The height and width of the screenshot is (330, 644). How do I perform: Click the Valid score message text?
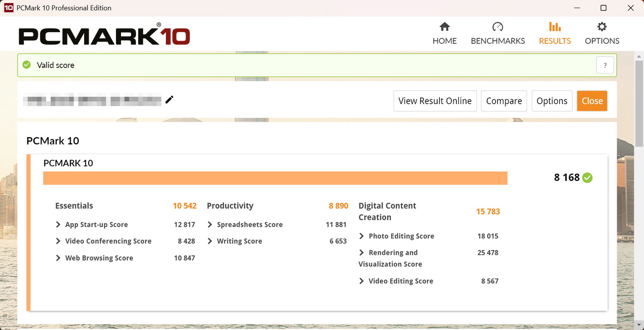click(x=55, y=65)
